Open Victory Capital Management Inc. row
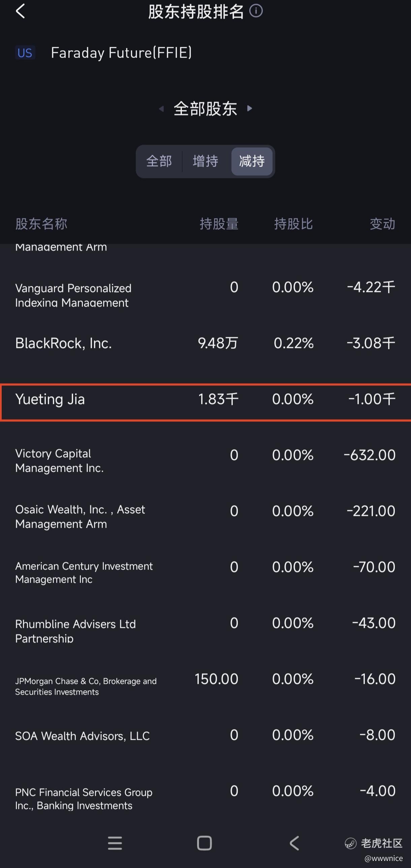 (x=205, y=460)
